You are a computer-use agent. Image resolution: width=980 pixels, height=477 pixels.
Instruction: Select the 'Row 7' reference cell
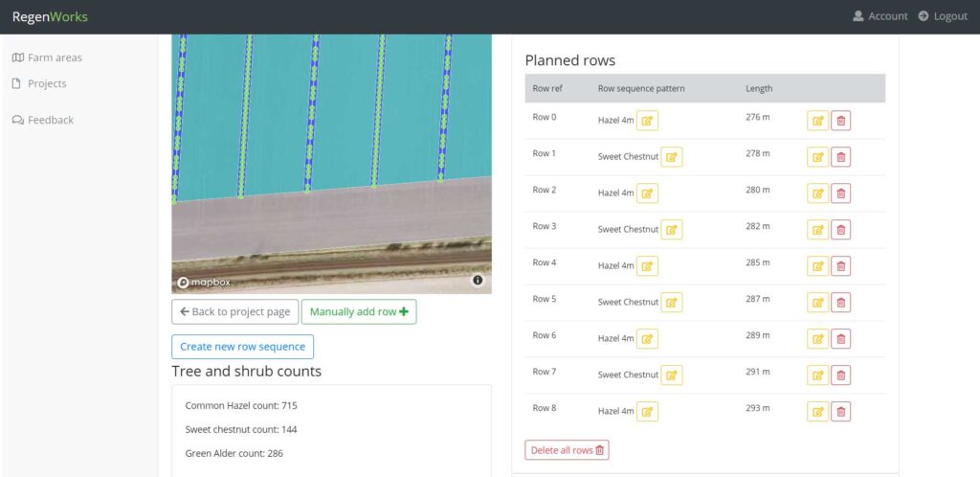[x=545, y=372]
